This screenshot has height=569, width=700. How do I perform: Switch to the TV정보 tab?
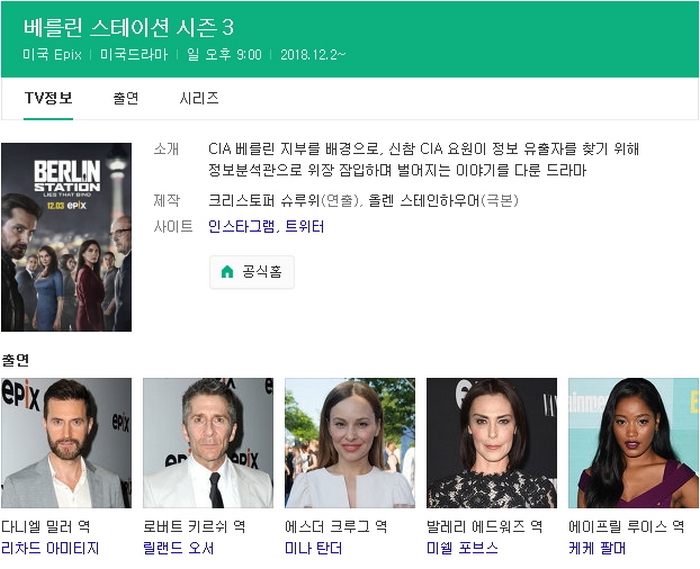[x=48, y=98]
